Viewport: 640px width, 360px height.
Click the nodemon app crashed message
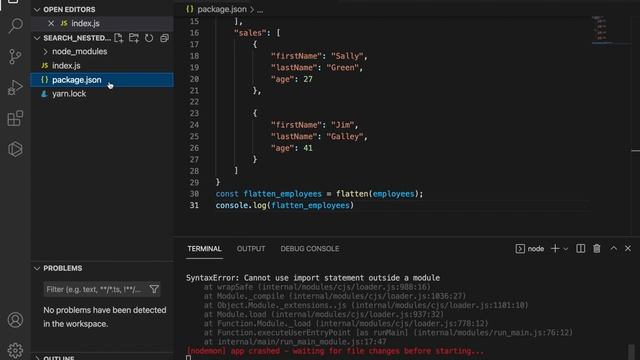335,351
